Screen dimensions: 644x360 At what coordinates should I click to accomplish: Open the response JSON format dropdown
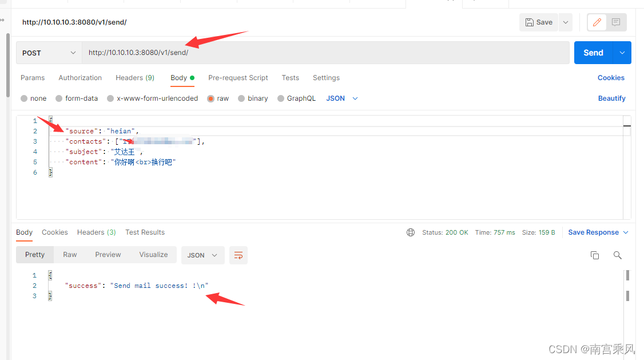pyautogui.click(x=202, y=255)
